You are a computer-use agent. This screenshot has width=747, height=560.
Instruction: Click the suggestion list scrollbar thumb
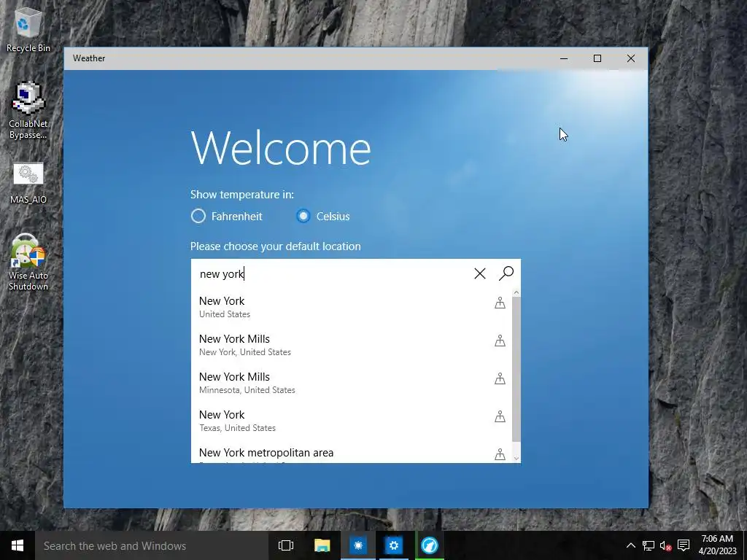tap(516, 369)
